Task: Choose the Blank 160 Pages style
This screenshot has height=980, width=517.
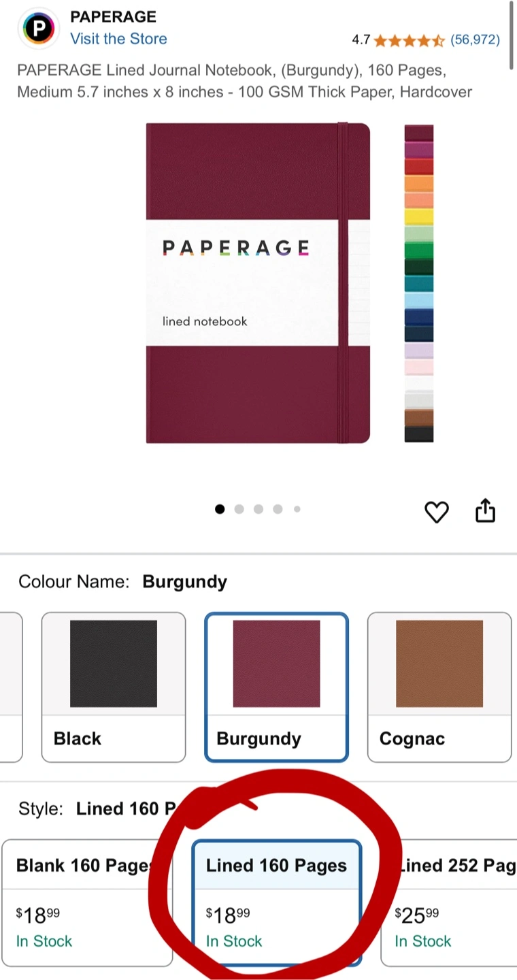Action: click(87, 903)
